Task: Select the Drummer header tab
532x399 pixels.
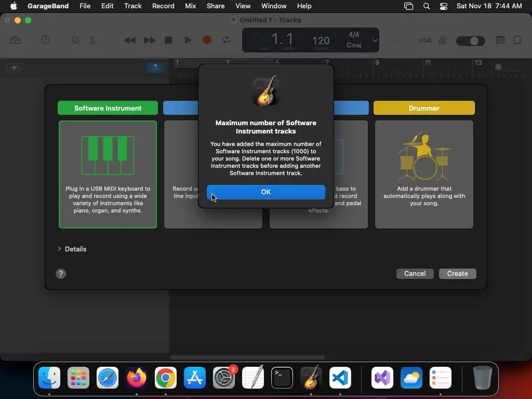Action: tap(424, 108)
